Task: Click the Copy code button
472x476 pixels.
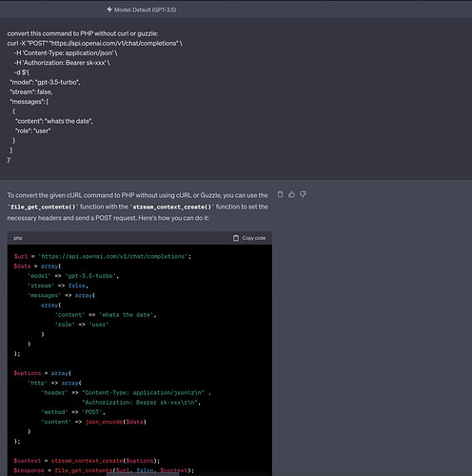Action: pyautogui.click(x=249, y=238)
